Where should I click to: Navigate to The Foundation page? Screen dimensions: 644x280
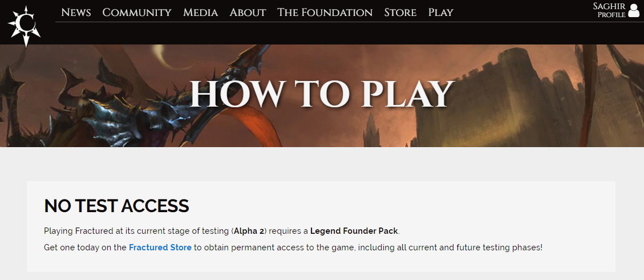(325, 13)
